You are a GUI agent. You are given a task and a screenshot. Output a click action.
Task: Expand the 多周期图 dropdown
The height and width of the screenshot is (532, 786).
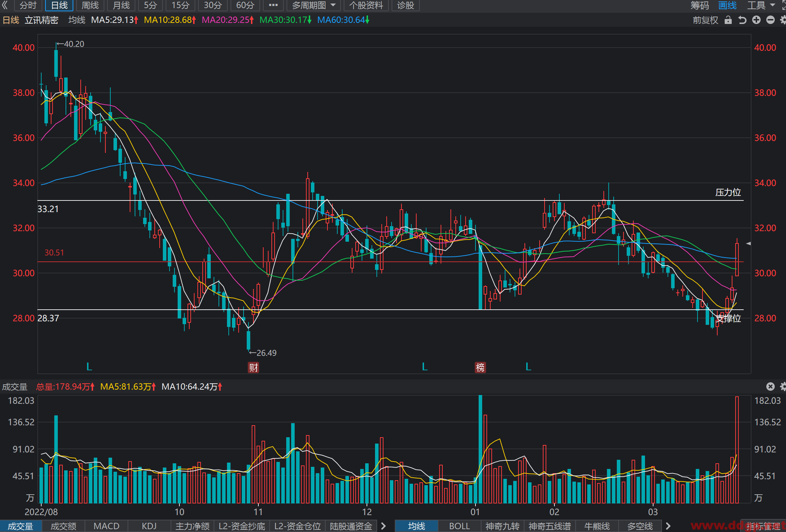click(313, 5)
